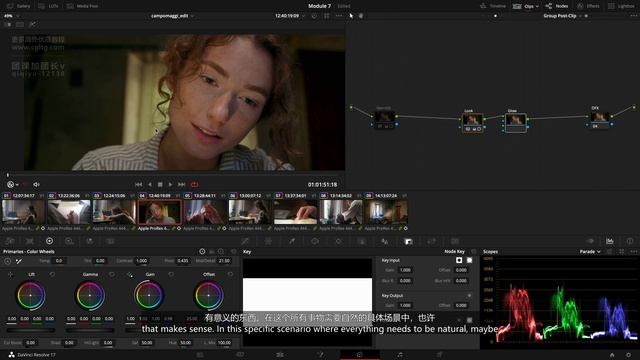Select the arrow pointer tool in node editor
This screenshot has height=360, width=640.
click(x=351, y=16)
